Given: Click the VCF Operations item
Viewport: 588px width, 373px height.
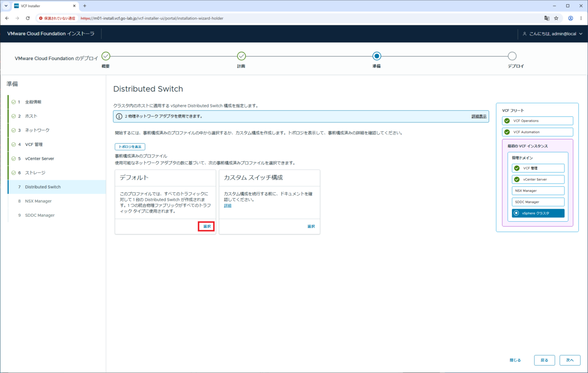Looking at the screenshot, I should pos(538,121).
